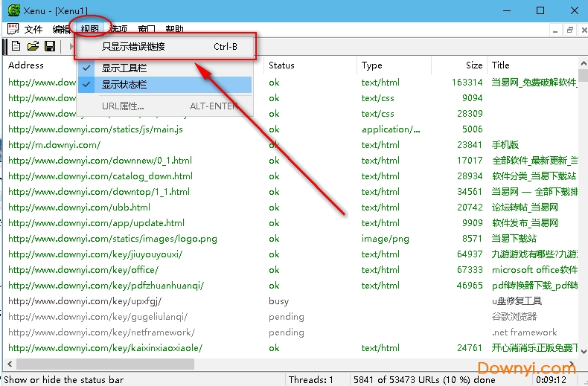Viewport: 588px width, 386px height.
Task: Toggle the 显示状态栏 checked option
Action: (124, 85)
